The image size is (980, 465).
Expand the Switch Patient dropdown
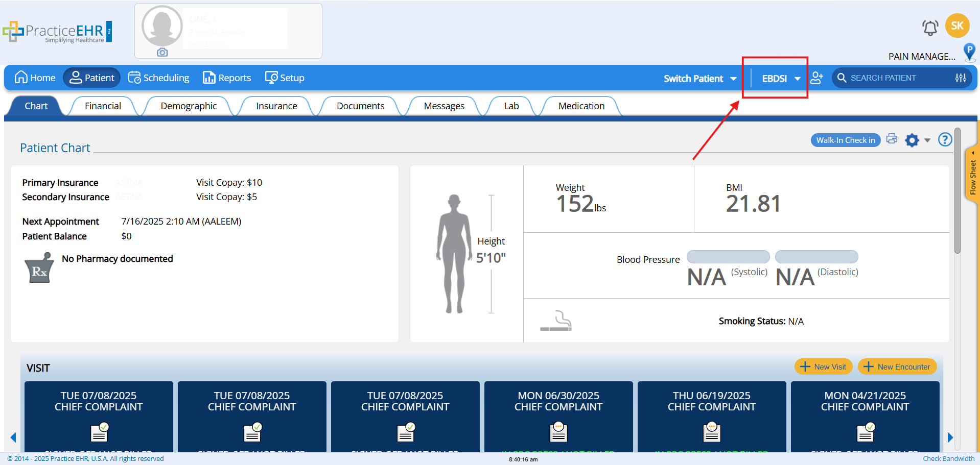coord(699,79)
